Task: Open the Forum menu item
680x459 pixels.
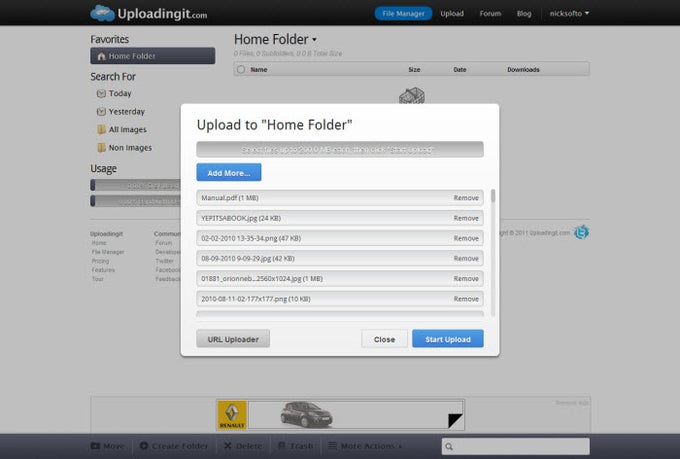Action: (490, 13)
